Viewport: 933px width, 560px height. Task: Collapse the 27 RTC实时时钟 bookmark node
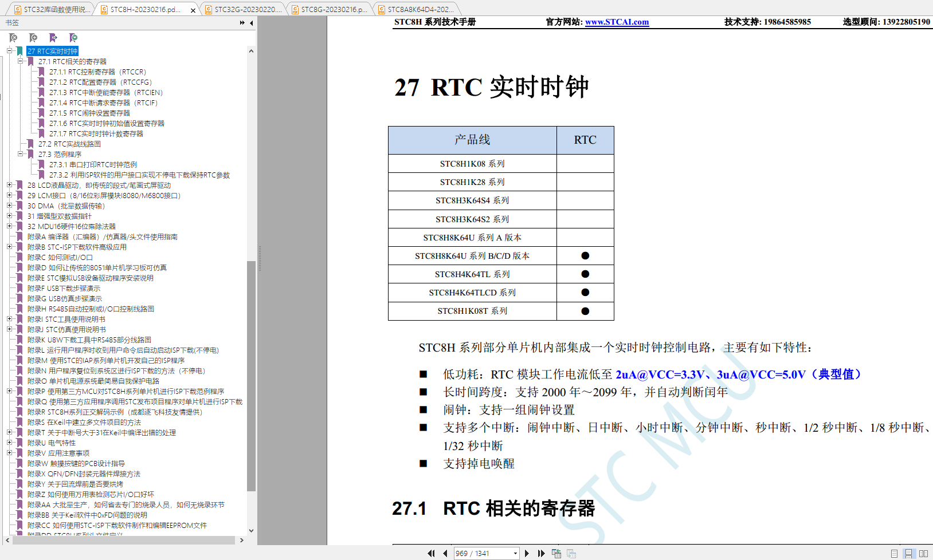tap(9, 51)
